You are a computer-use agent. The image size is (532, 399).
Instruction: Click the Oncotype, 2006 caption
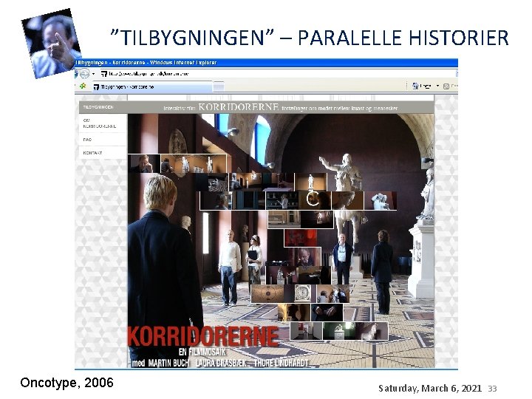tap(66, 383)
